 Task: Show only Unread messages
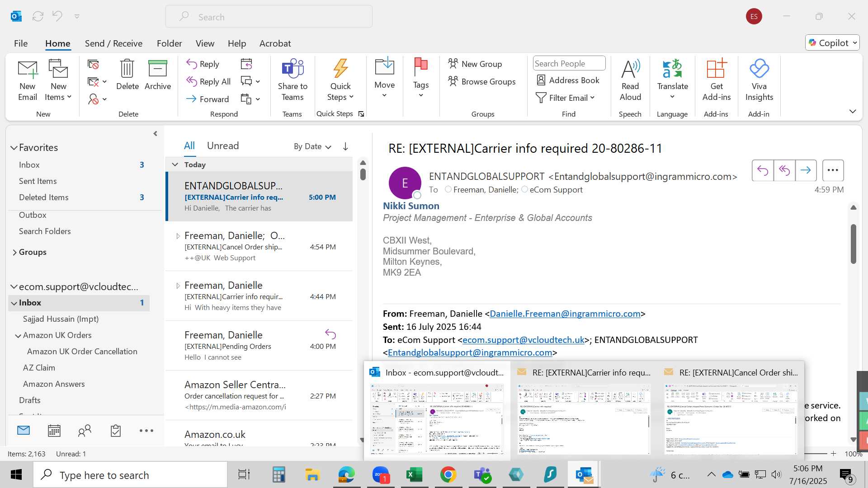click(x=223, y=145)
